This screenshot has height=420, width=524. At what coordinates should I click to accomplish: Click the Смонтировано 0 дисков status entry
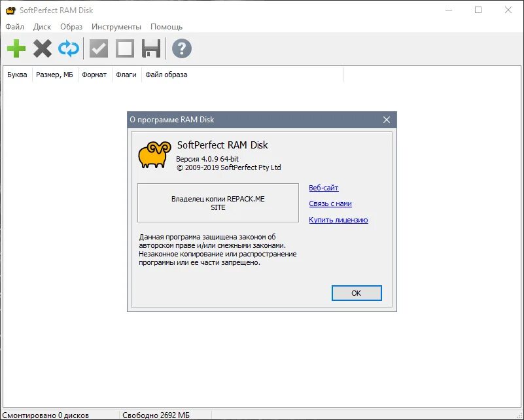45,415
